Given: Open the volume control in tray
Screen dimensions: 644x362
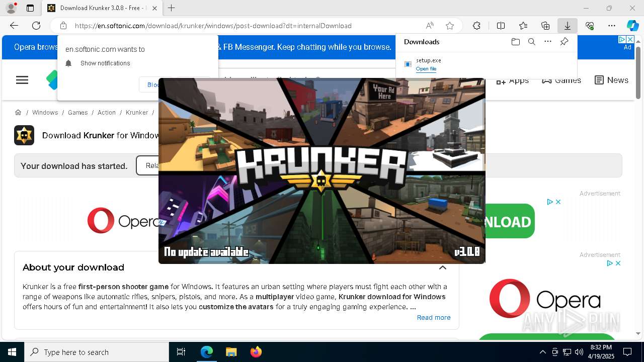Looking at the screenshot, I should (x=579, y=352).
